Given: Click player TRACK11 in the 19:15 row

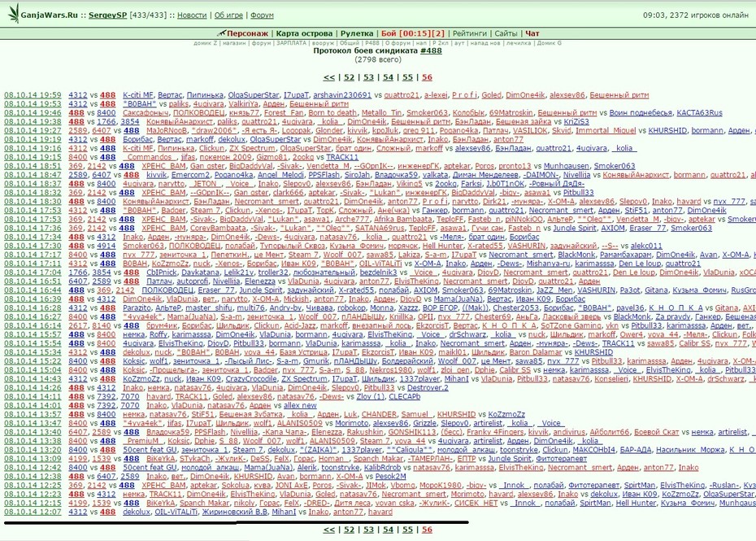Looking at the screenshot, I should [x=342, y=157].
